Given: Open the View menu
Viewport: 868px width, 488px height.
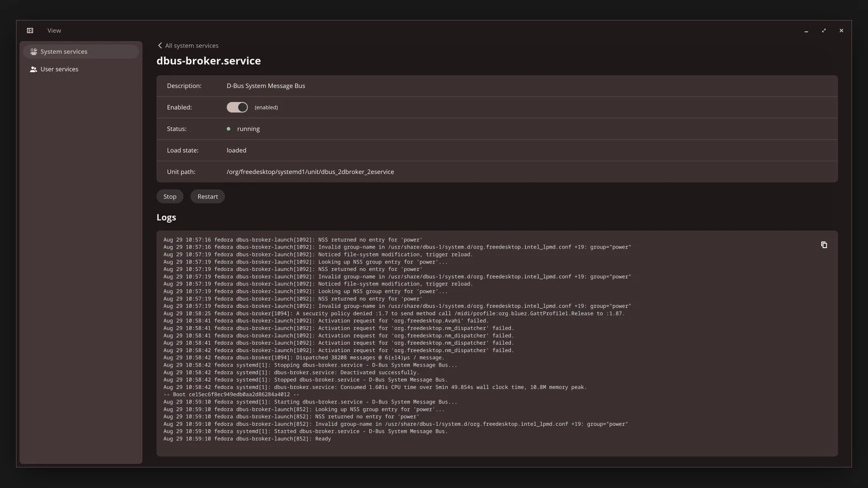Looking at the screenshot, I should point(54,31).
